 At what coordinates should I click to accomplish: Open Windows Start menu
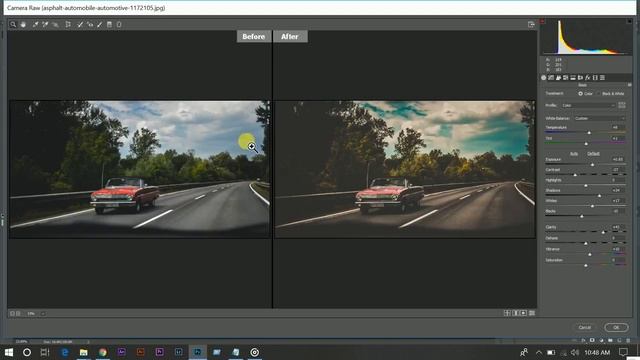tap(9, 352)
